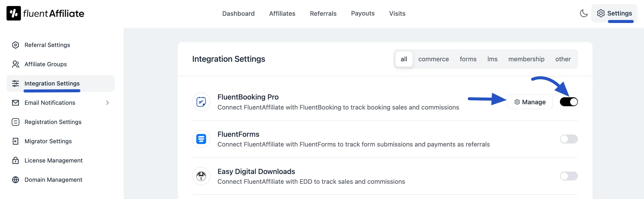Enable the Easy Digital Downloads toggle
The width and height of the screenshot is (644, 199).
pyautogui.click(x=569, y=176)
